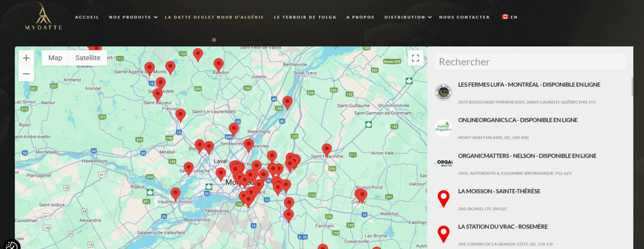
Task: Click the Vaudreuil-Dorion map marker
Action: pyautogui.click(x=175, y=194)
